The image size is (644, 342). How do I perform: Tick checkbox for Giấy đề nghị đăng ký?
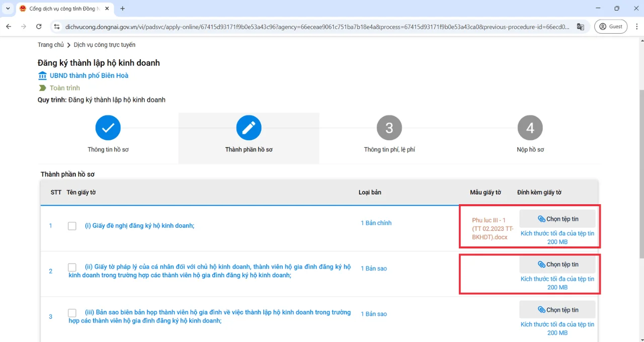[x=72, y=226]
